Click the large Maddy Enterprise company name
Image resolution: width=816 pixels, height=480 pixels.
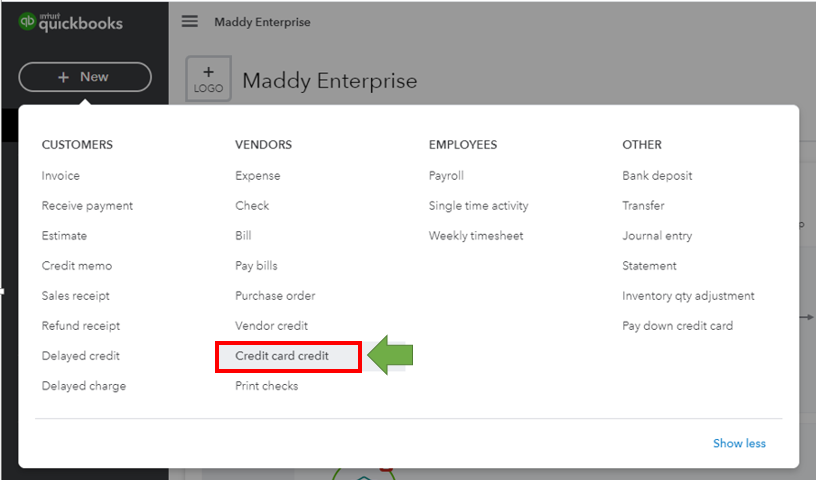pos(329,81)
